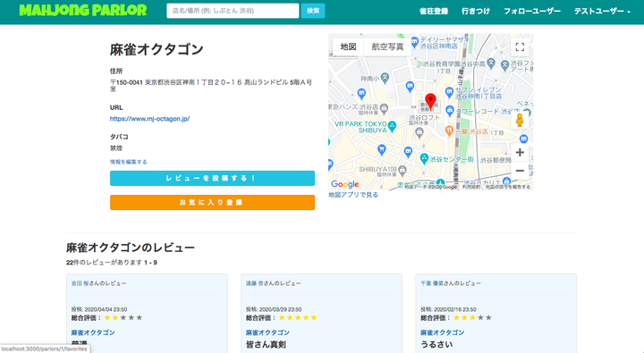Image resolution: width=644 pixels, height=353 pixels.
Task: Zoom in on the map
Action: (x=520, y=152)
